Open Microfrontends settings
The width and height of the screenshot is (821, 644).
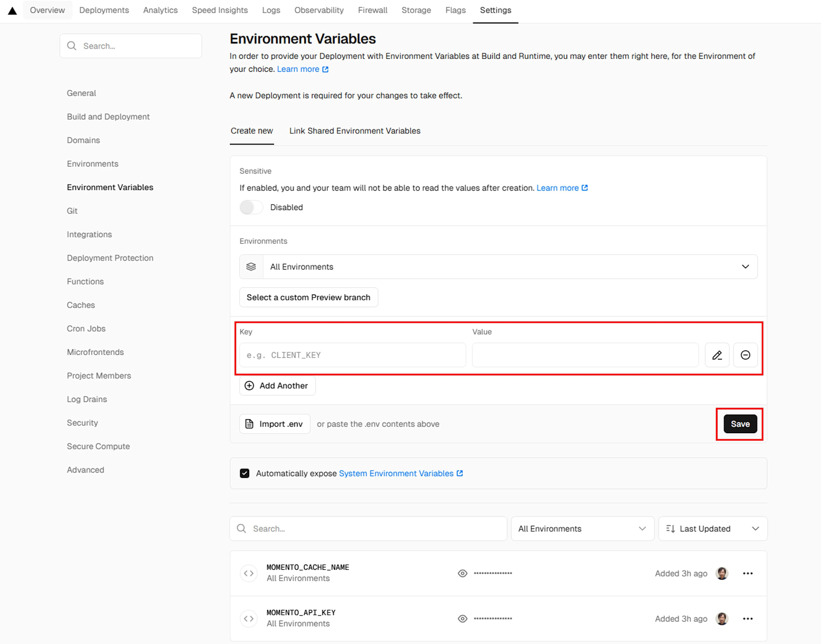click(x=95, y=352)
